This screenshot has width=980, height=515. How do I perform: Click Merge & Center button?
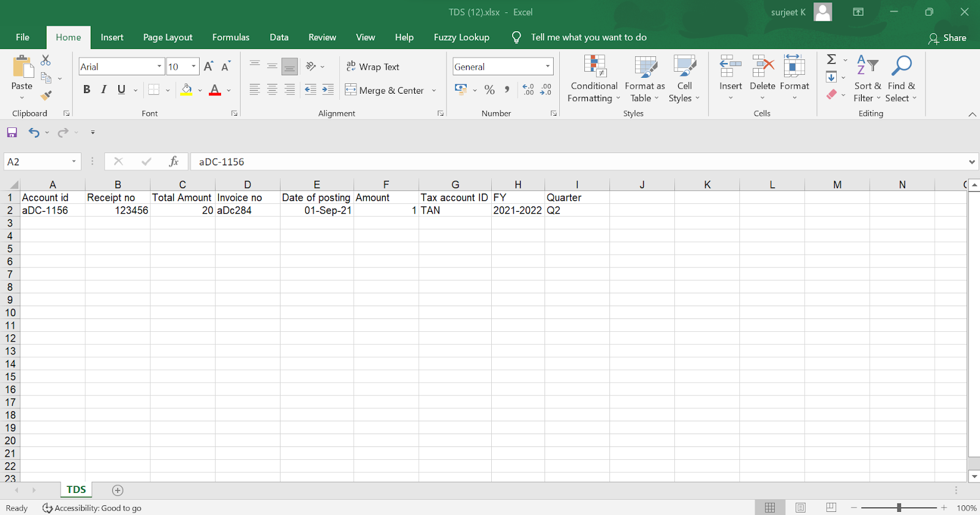(x=384, y=91)
